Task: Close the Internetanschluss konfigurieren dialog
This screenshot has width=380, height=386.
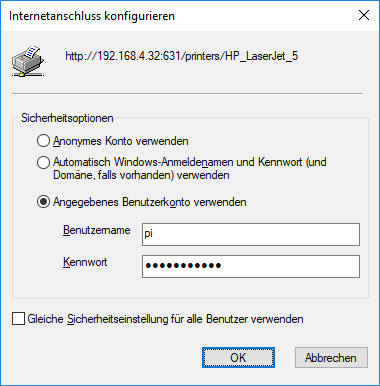Action: 364,15
